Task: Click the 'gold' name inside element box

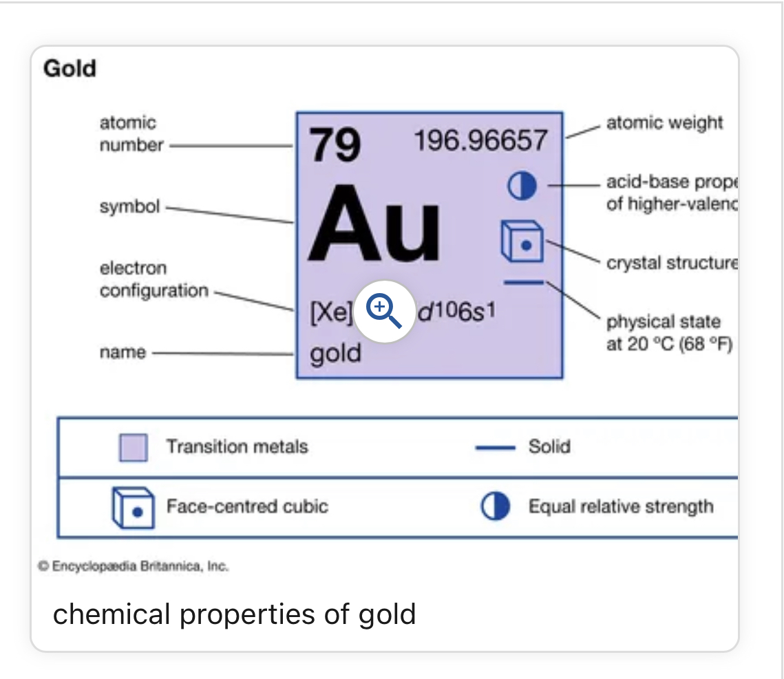Action: tap(335, 354)
